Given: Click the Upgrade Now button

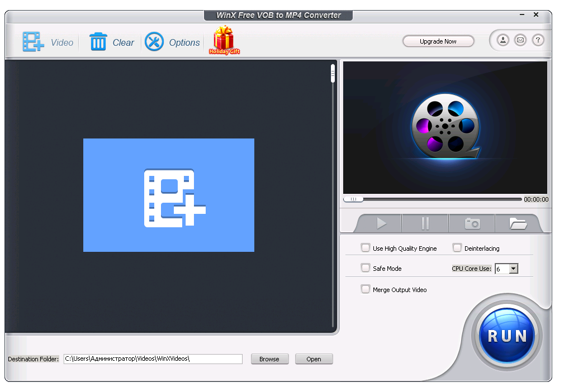Looking at the screenshot, I should coord(438,41).
